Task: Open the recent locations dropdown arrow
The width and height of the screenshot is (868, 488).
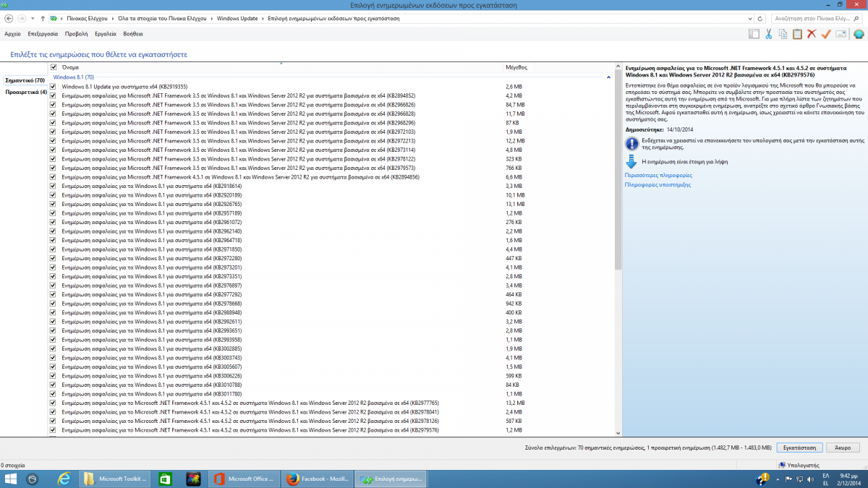Action: point(33,17)
